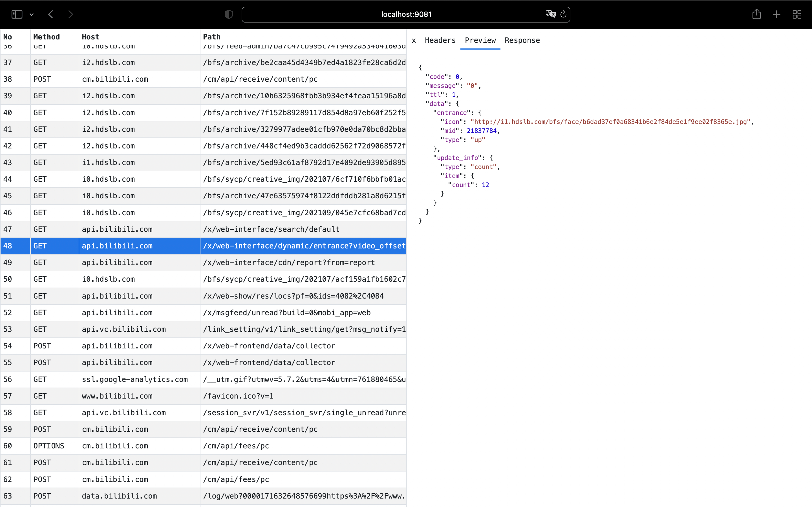Select the Preview tab
This screenshot has width=812, height=507.
(480, 41)
